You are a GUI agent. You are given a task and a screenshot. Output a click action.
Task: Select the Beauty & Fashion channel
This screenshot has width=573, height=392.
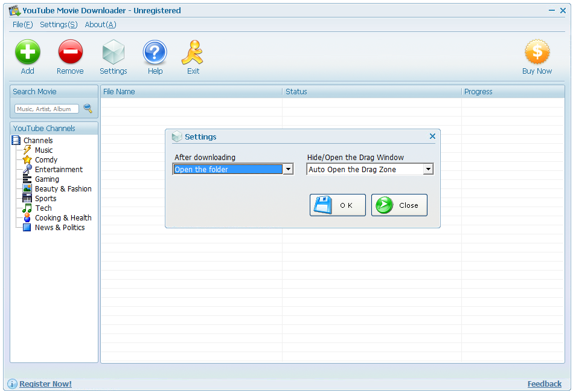pyautogui.click(x=63, y=188)
